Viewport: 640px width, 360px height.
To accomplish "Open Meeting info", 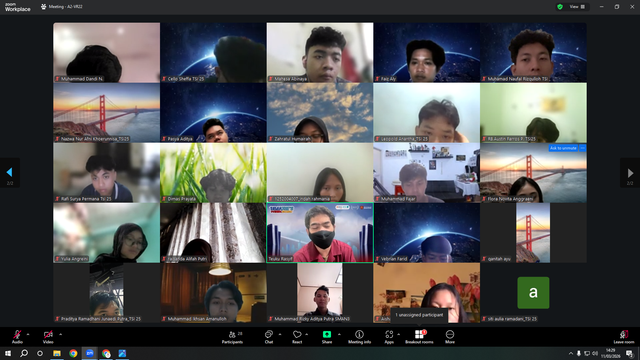I will pos(359,337).
